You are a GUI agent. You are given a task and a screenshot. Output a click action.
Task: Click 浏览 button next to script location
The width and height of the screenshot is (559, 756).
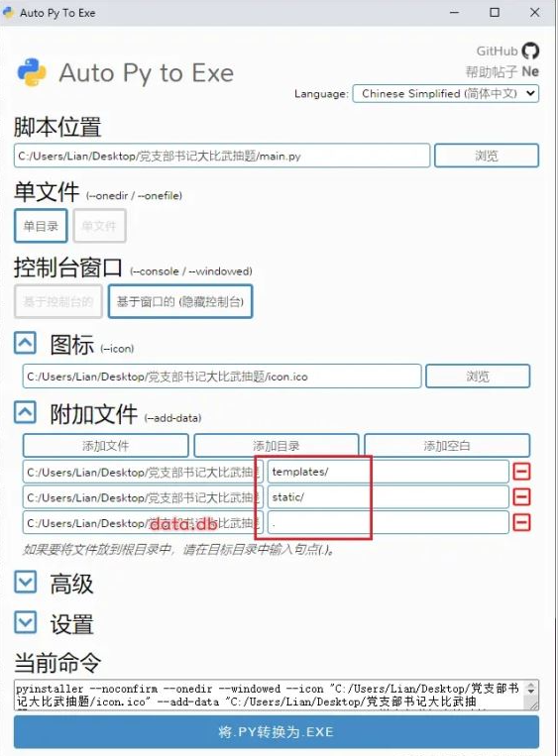click(487, 156)
